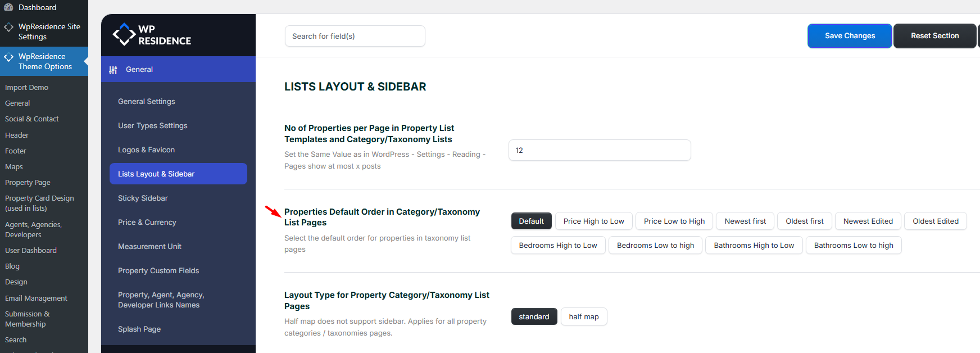Viewport: 980px width, 353px height.
Task: Open Sticky Sidebar settings
Action: pos(143,198)
